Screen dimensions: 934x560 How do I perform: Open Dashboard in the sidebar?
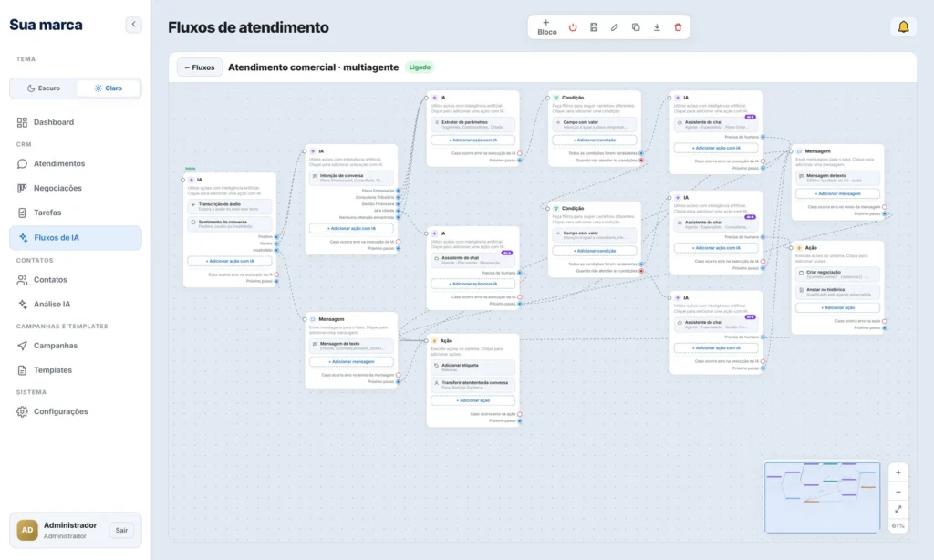(x=76, y=122)
